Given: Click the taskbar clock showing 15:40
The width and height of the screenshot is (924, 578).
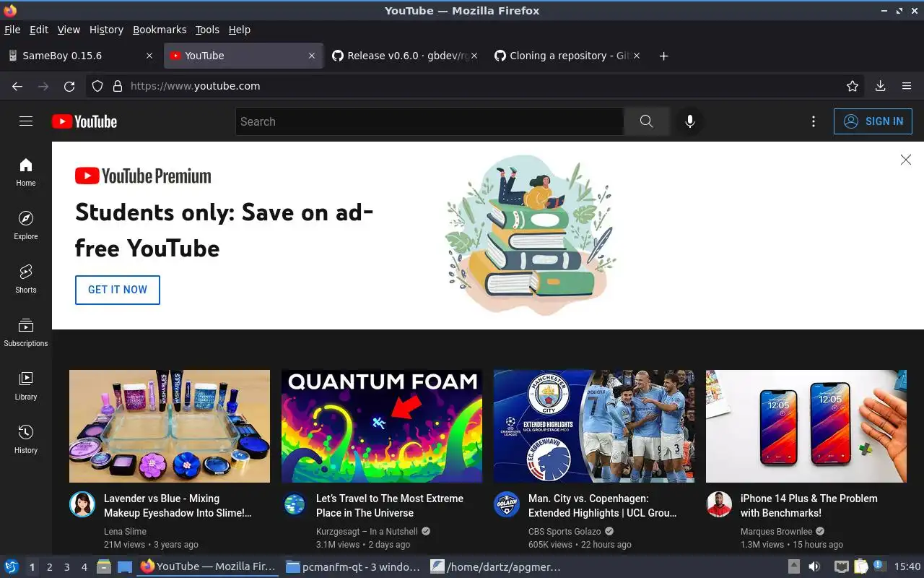Looking at the screenshot, I should click(x=907, y=567).
